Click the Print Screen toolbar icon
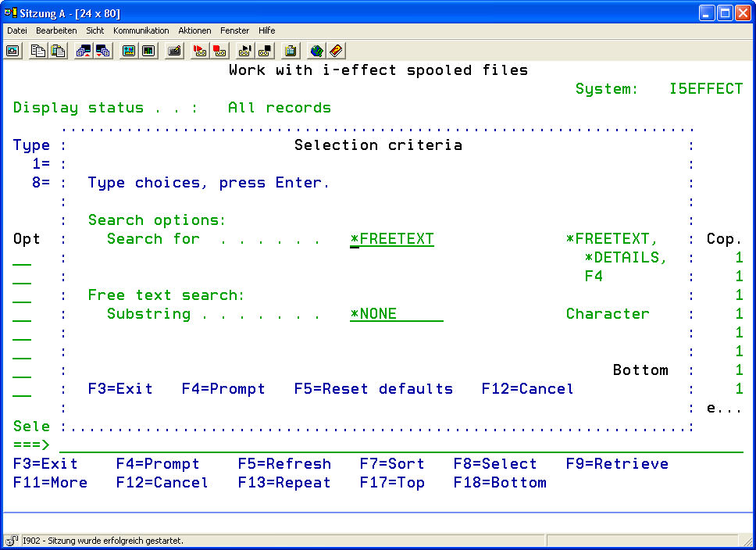756x550 pixels. (x=13, y=51)
